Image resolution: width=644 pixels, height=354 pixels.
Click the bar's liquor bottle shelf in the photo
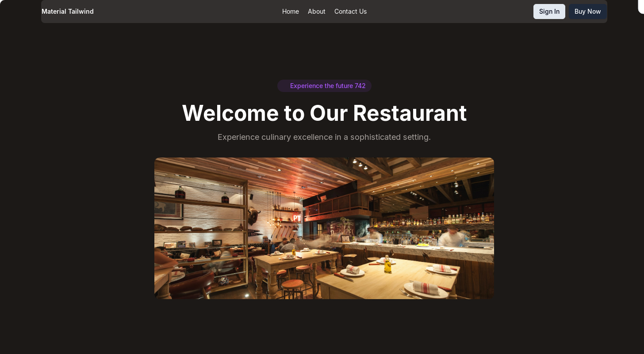click(x=433, y=220)
